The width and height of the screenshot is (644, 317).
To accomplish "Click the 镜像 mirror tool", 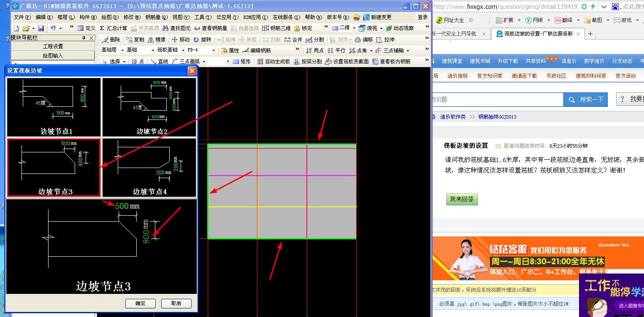I will (157, 40).
